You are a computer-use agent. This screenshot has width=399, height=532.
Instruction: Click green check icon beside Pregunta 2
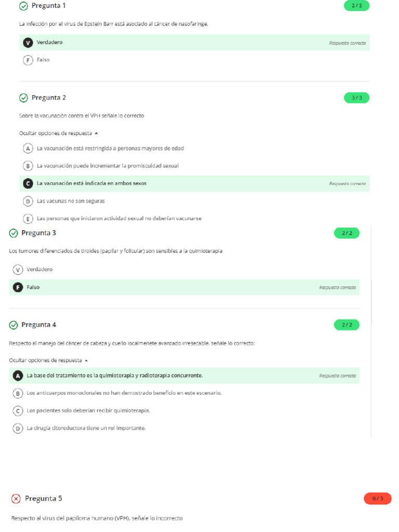23,98
